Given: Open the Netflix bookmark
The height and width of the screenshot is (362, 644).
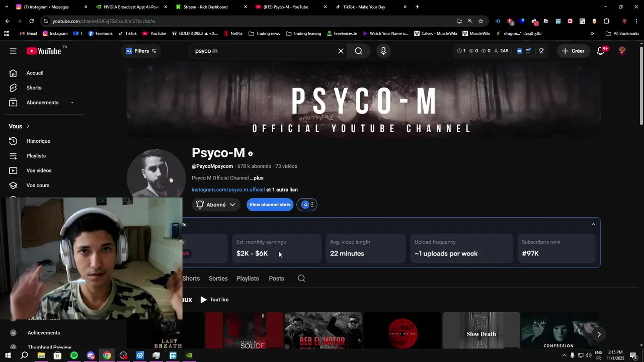Looking at the screenshot, I should [x=232, y=34].
